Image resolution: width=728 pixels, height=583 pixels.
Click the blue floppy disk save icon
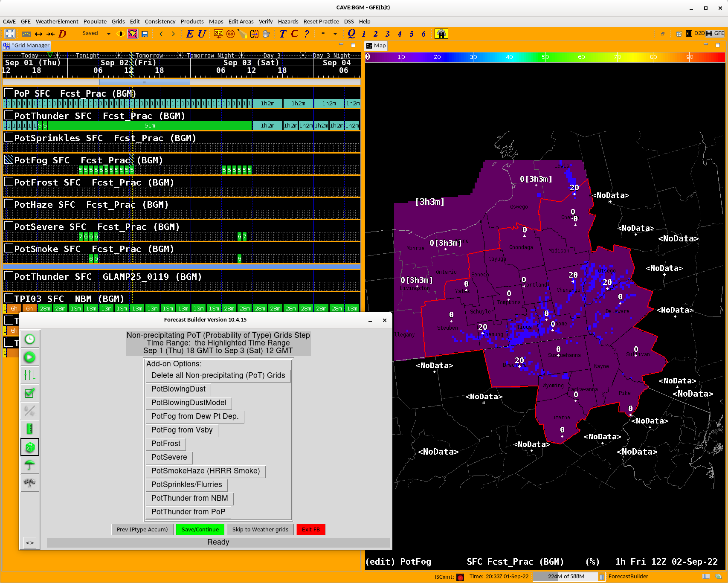coord(145,34)
